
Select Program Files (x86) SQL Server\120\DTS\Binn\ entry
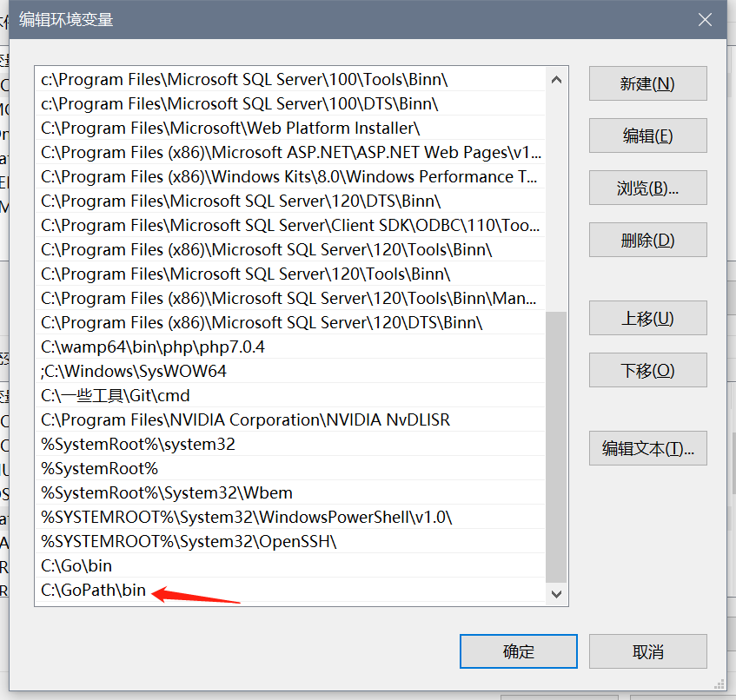(290, 323)
